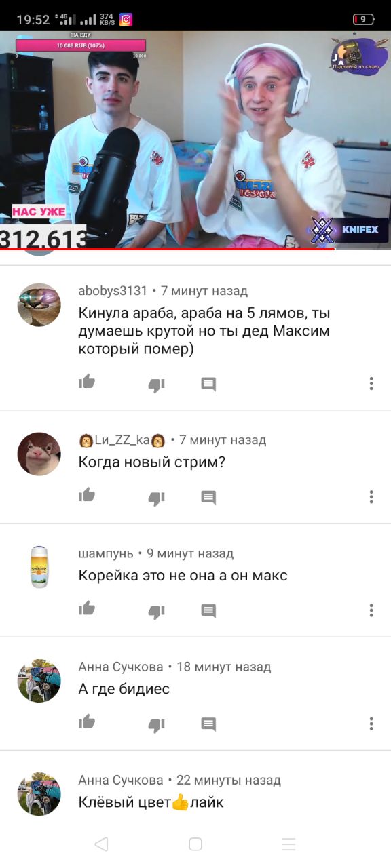This screenshot has width=391, height=868.
Task: Like the 'А где бидиес' comment
Action: (87, 722)
